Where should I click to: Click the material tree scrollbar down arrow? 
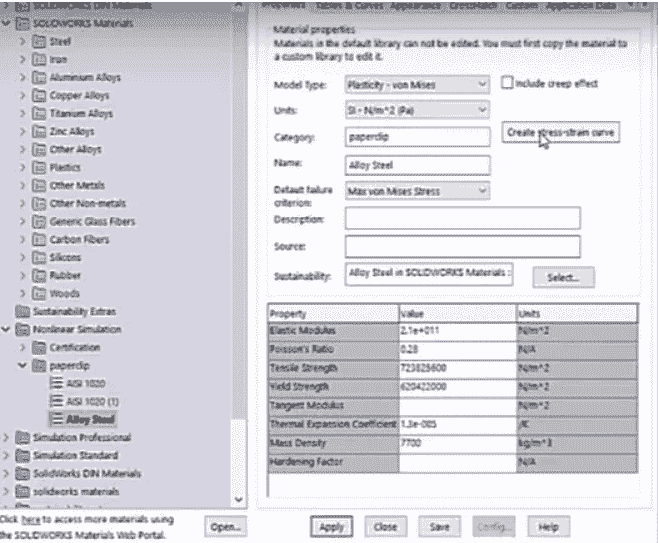click(238, 499)
